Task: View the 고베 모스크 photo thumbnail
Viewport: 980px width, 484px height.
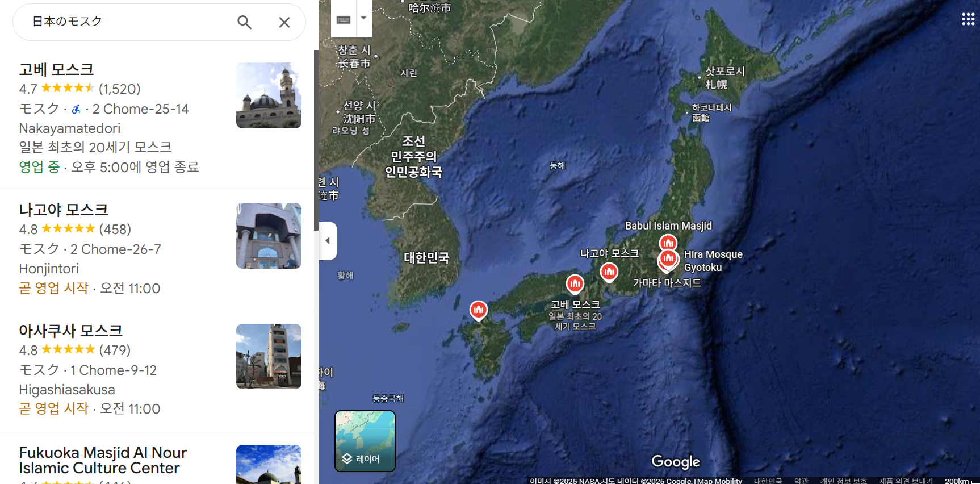Action: click(x=269, y=95)
